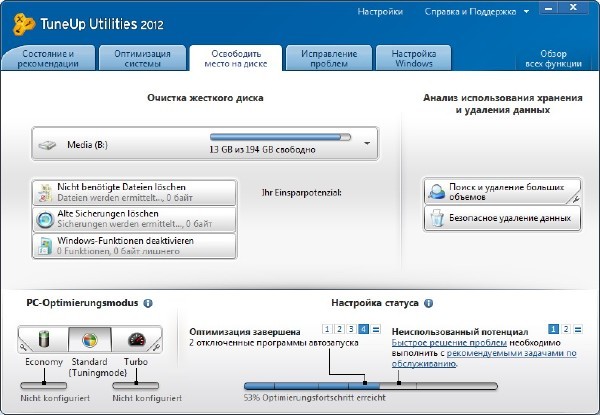
Task: Click 2 отключенные программы автозапуска text
Action: [274, 343]
